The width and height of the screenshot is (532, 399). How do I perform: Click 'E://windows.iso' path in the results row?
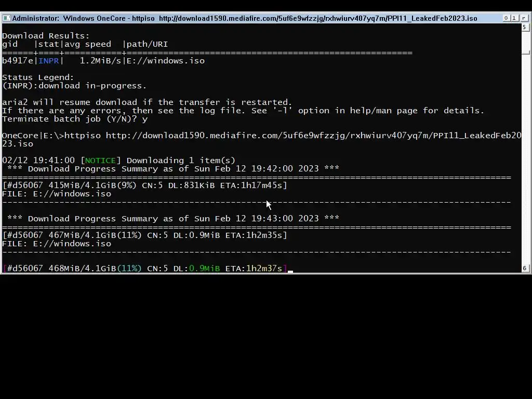point(166,61)
